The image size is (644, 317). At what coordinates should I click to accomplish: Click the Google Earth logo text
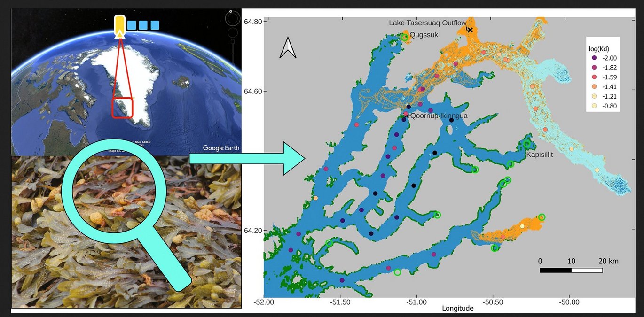221,148
